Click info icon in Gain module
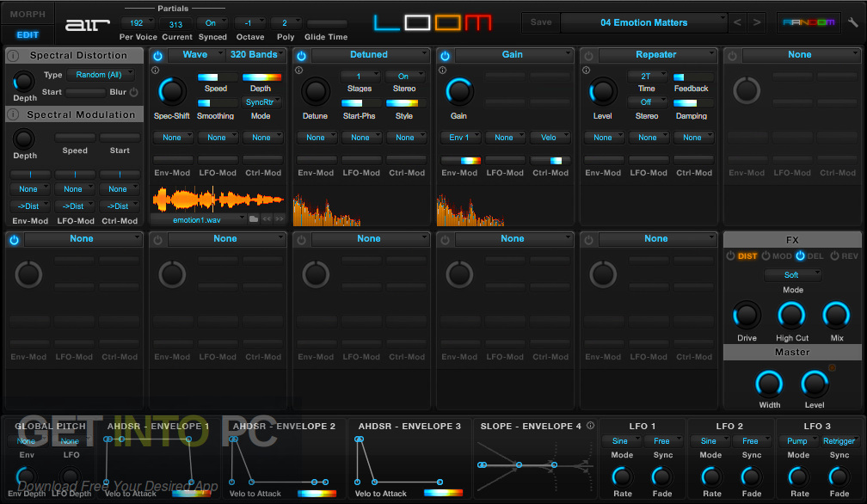Image resolution: width=867 pixels, height=504 pixels. 442,71
